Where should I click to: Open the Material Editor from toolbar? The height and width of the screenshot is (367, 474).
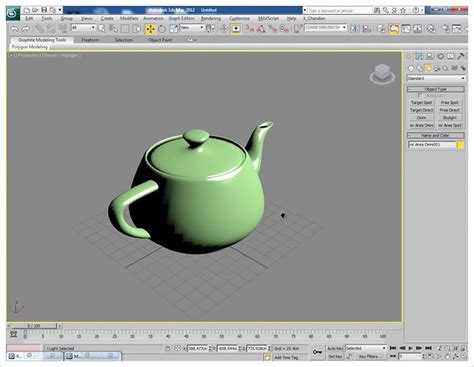431,29
